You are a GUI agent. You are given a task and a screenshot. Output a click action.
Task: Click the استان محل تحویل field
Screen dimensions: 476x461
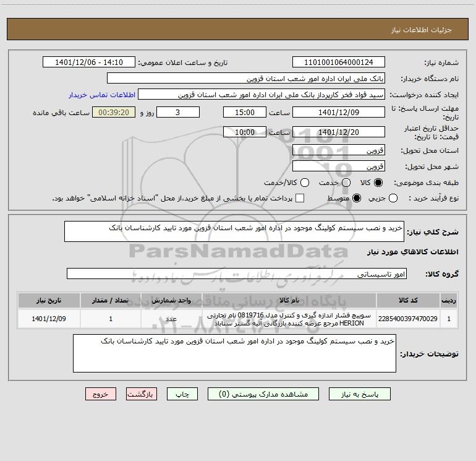click(339, 150)
